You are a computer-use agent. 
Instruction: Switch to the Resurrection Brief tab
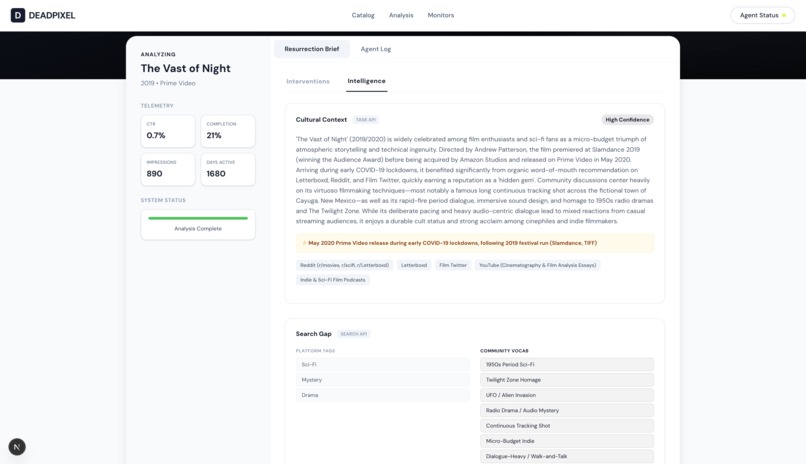(x=312, y=49)
